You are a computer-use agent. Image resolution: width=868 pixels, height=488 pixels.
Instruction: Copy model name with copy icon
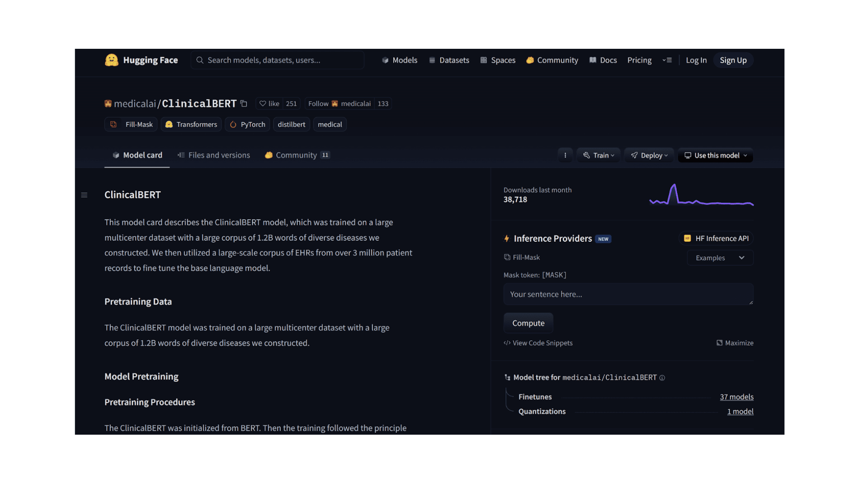pos(244,103)
